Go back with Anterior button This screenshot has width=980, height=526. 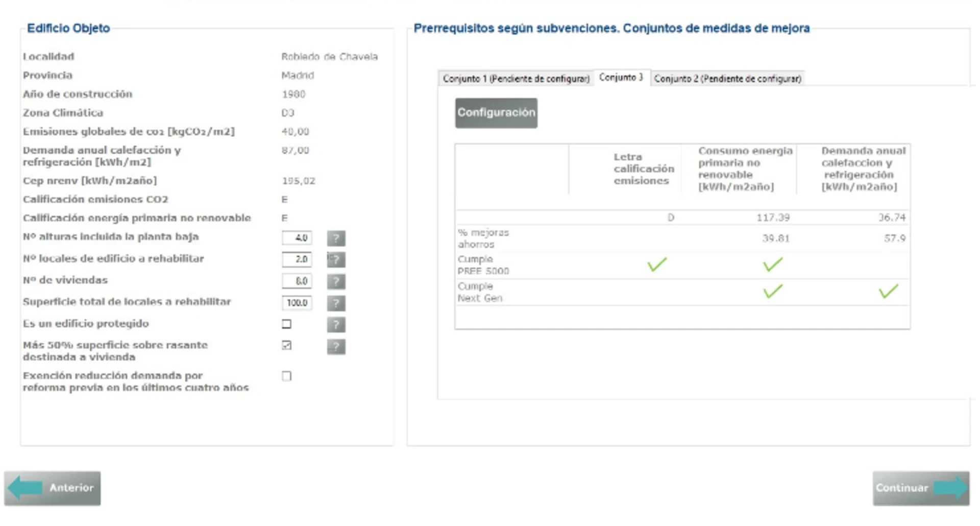(53, 488)
